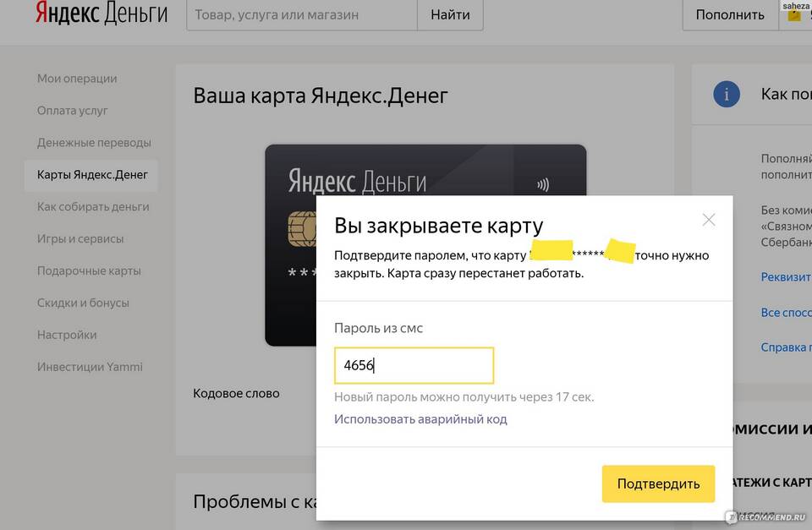
Task: Click the card chip icon
Action: [x=302, y=229]
